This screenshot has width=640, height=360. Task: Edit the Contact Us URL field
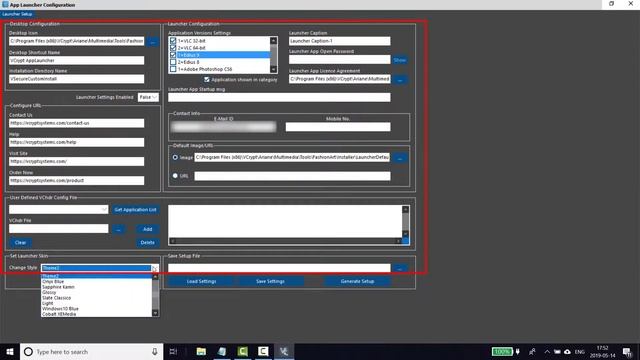click(x=76, y=123)
